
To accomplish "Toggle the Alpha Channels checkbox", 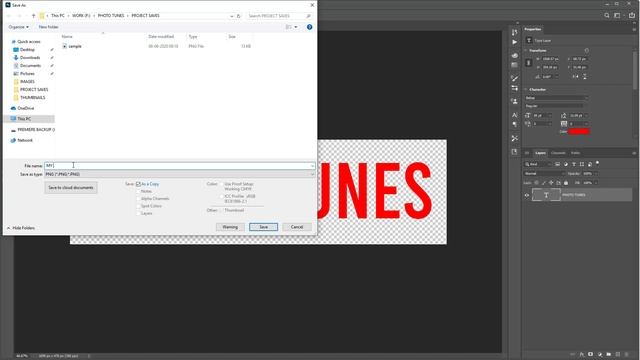I will pos(138,199).
